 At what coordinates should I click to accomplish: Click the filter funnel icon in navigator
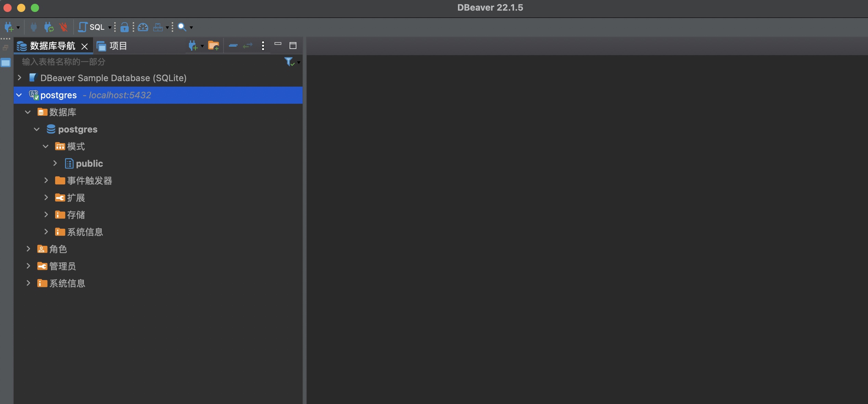[x=289, y=62]
